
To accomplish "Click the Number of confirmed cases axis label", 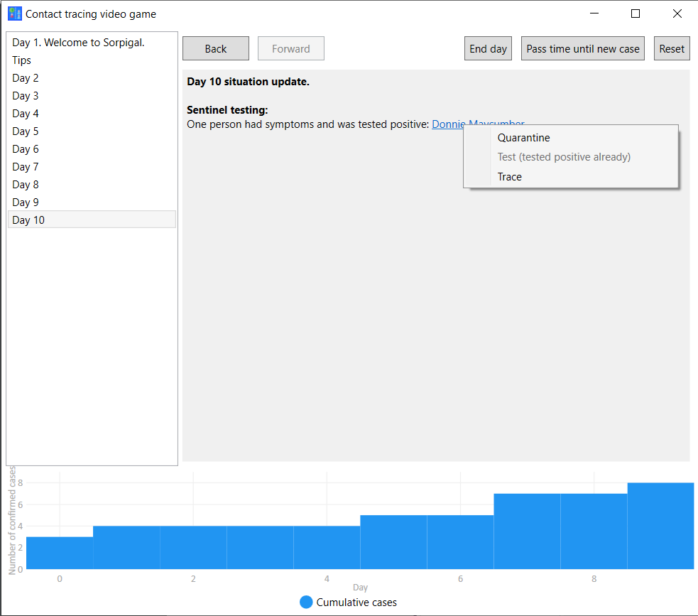I will click(x=12, y=520).
